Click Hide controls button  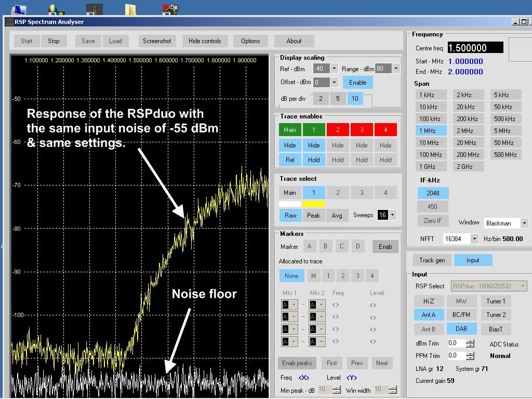click(x=205, y=41)
